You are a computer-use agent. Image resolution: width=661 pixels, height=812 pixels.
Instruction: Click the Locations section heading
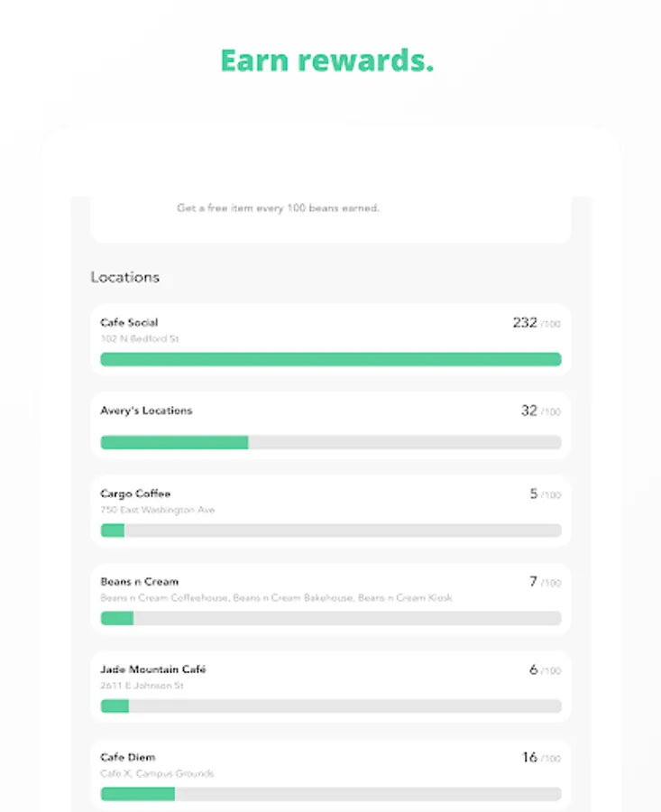click(x=124, y=277)
